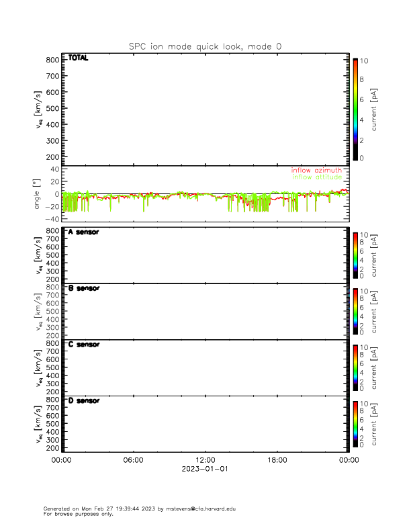Click the D sensor current color bar

click(355, 424)
